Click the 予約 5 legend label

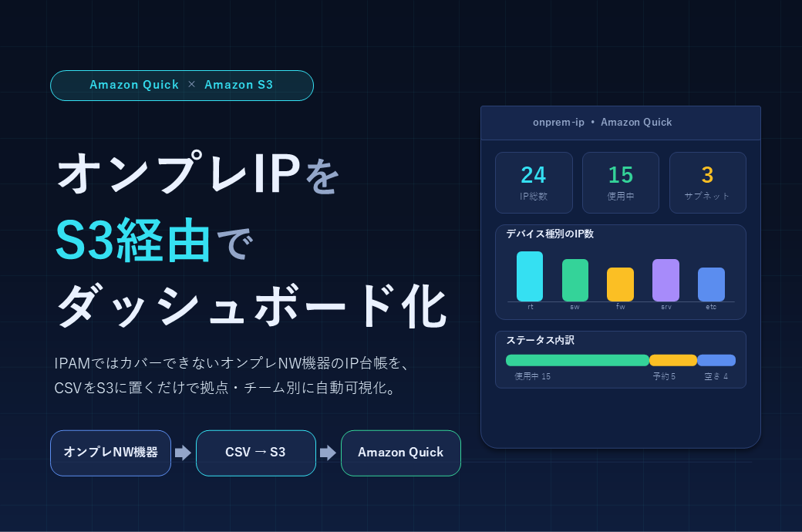point(664,376)
